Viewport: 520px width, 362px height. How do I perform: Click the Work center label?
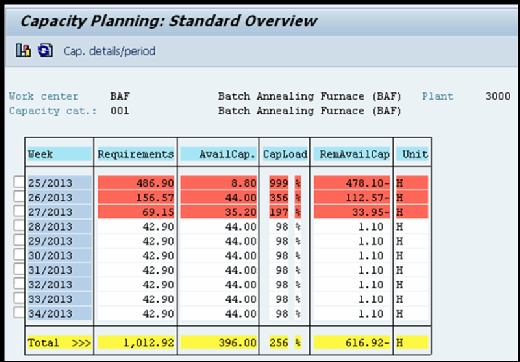pyautogui.click(x=43, y=96)
